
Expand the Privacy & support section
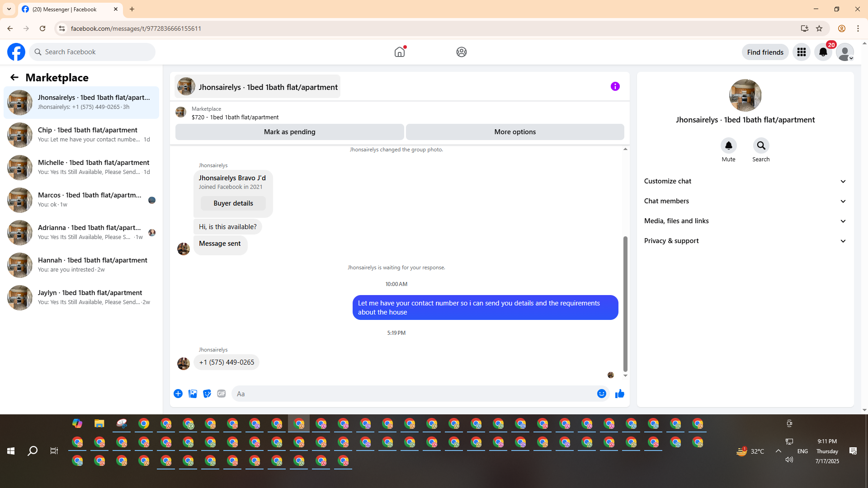click(x=745, y=241)
